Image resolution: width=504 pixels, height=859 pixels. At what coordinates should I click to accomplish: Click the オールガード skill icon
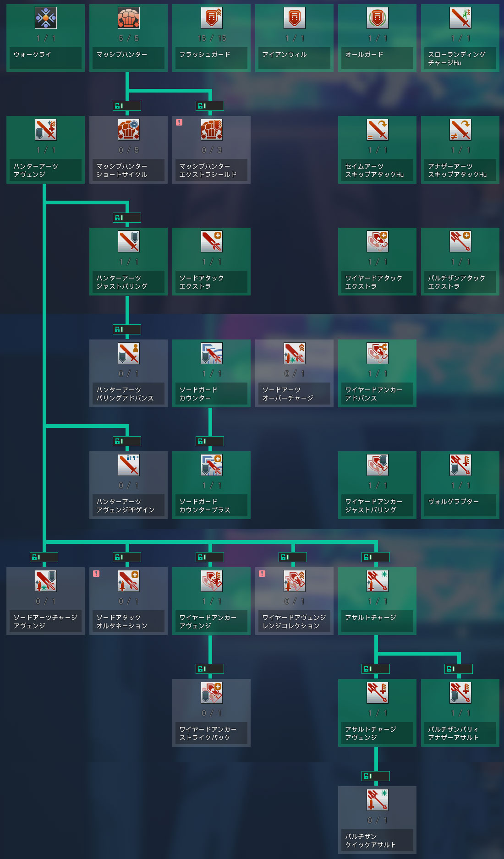[x=378, y=18]
